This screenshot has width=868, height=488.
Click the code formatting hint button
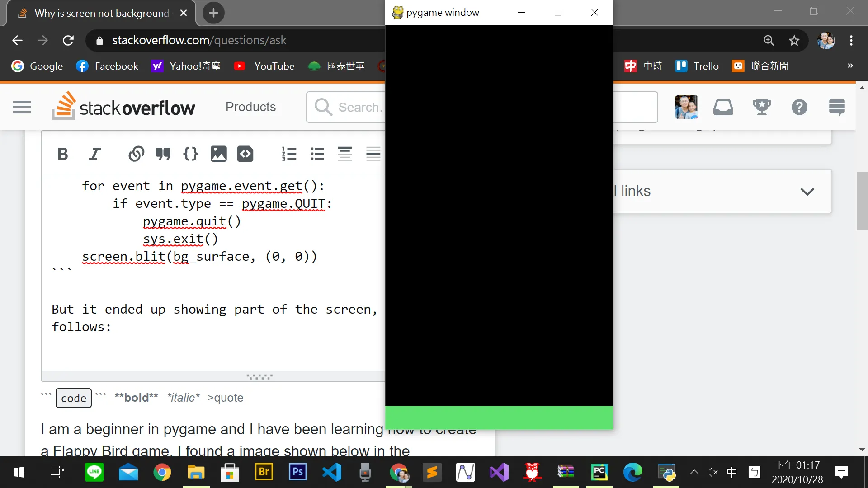pos(74,398)
